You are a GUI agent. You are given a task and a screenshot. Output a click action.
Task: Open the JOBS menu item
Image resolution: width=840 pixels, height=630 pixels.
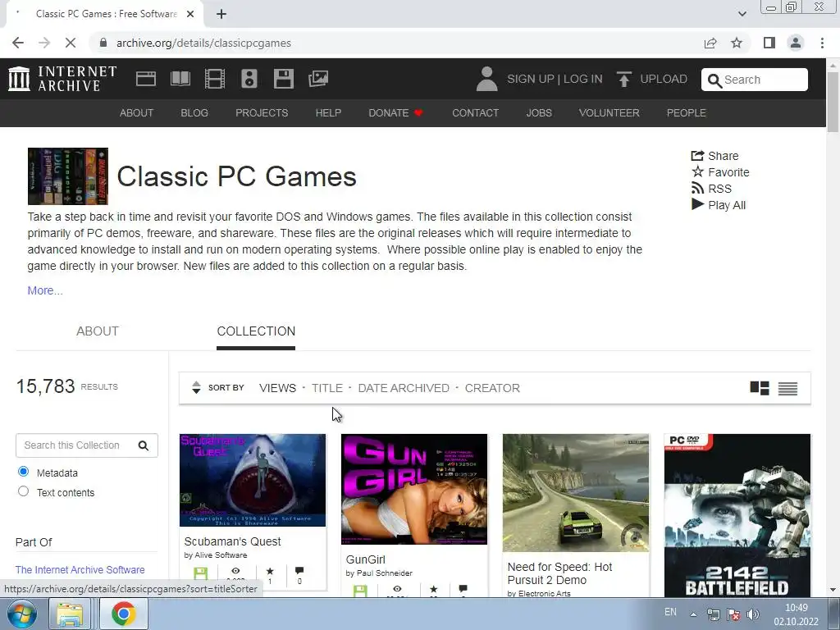[x=539, y=113]
